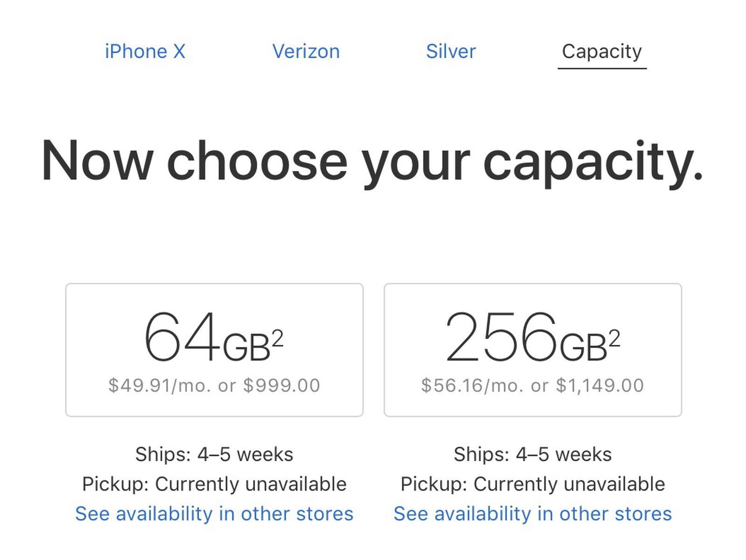Screen dimensions: 746x560
Task: Click 'Ships: 4–5 weeks' under 64GB
Action: (x=214, y=454)
